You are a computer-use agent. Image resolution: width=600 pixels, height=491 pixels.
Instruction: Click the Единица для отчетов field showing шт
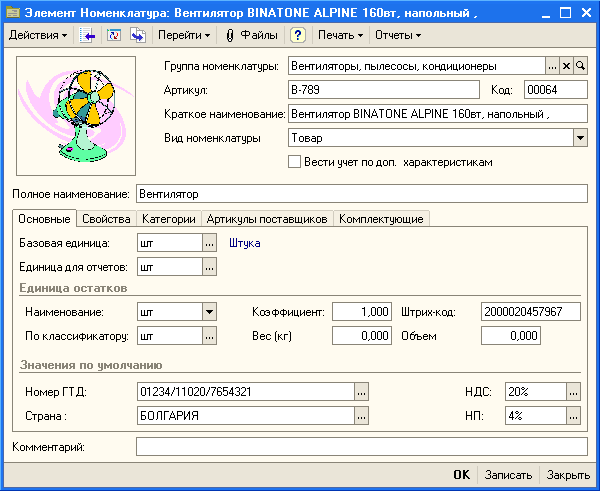coord(170,267)
